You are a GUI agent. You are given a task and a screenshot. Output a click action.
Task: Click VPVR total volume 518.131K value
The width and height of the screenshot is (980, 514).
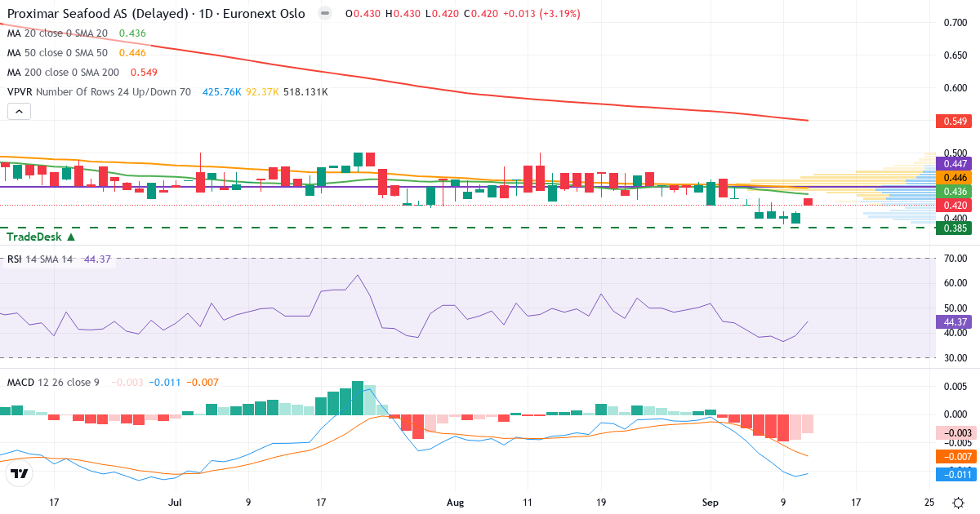tap(305, 92)
